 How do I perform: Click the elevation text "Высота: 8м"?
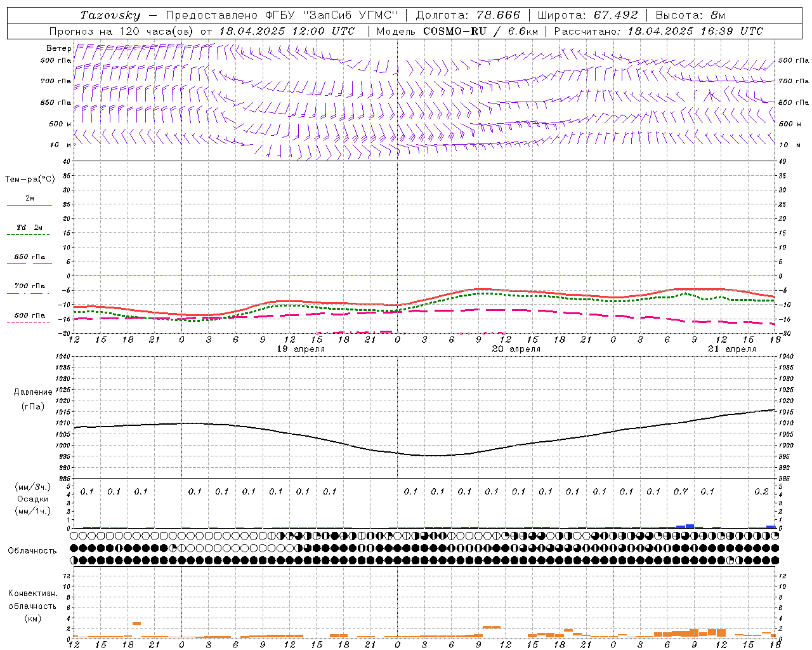point(690,15)
